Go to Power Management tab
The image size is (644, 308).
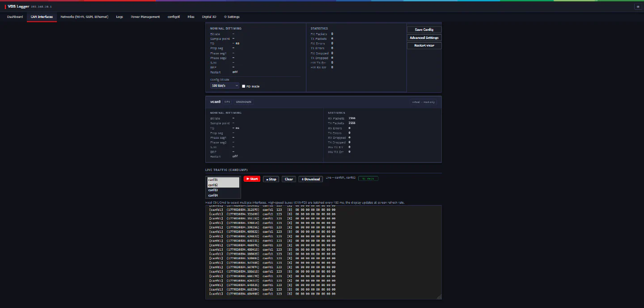click(x=145, y=17)
